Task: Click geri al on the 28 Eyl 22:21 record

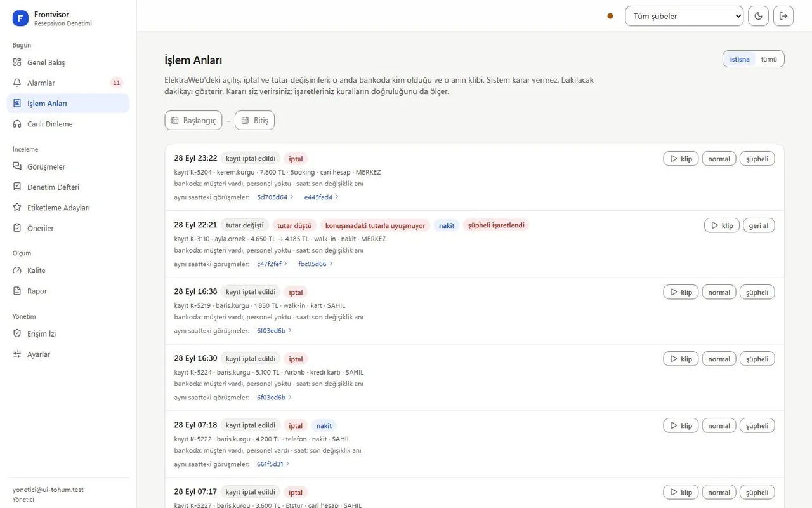Action: point(759,225)
